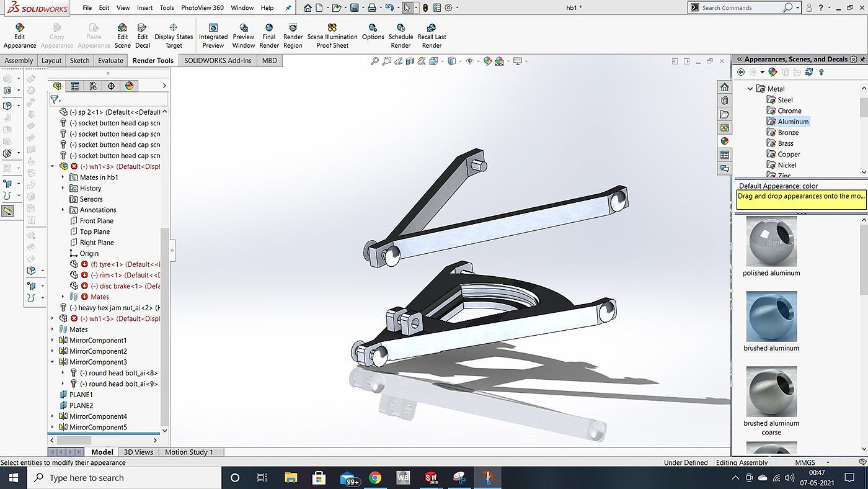Expand the History folder node

tap(63, 188)
